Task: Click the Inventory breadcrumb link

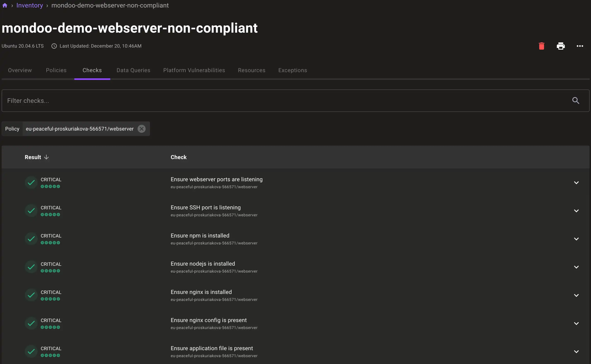Action: (x=30, y=5)
